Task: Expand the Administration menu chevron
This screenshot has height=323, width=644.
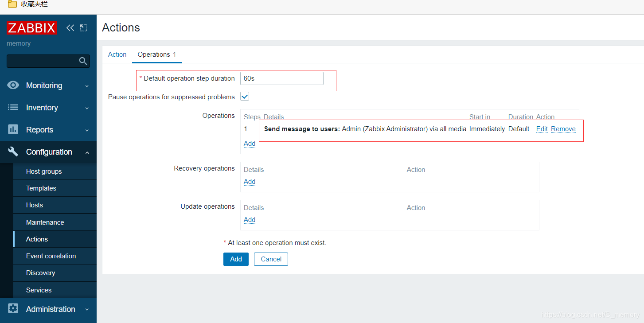Action: tap(87, 309)
